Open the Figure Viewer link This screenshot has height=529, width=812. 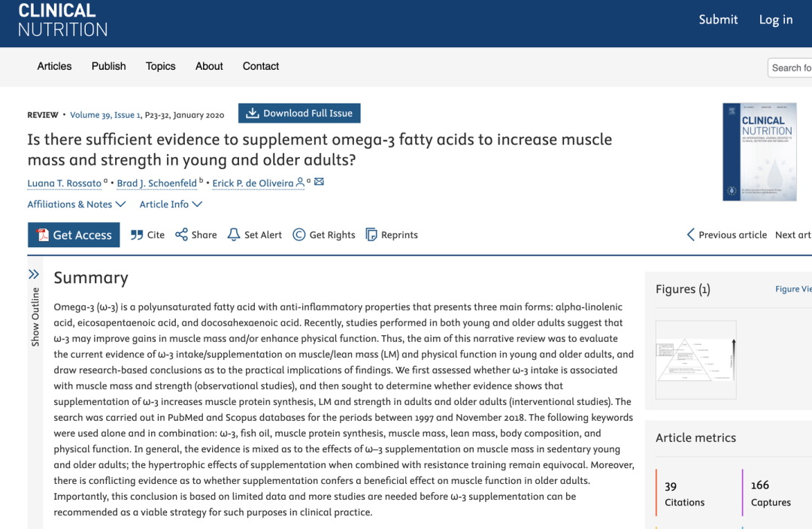pos(793,289)
